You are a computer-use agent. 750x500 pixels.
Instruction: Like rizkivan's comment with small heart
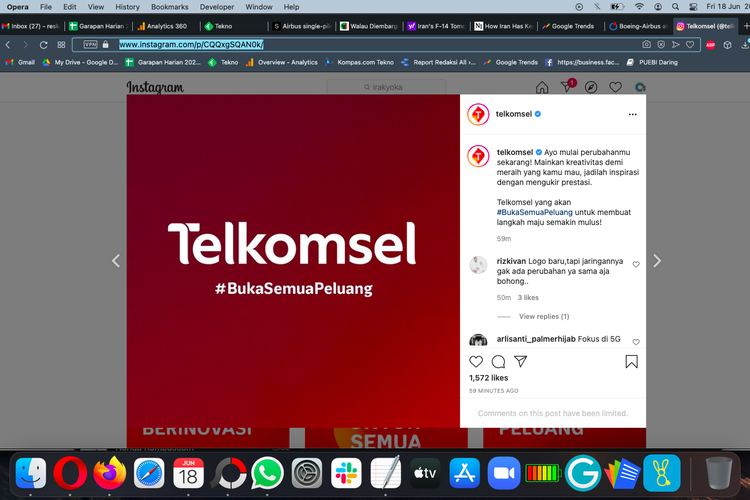(636, 264)
